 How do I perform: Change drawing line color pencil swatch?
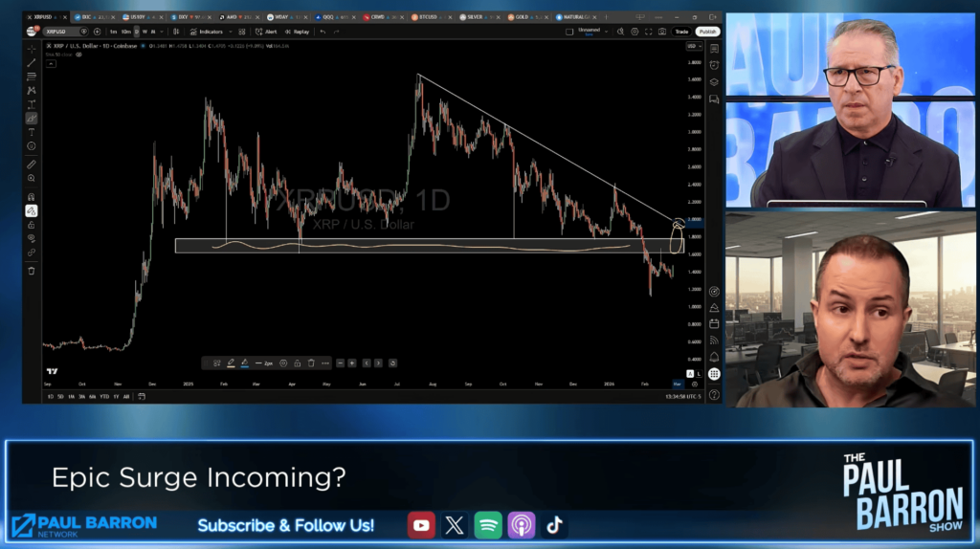click(231, 362)
